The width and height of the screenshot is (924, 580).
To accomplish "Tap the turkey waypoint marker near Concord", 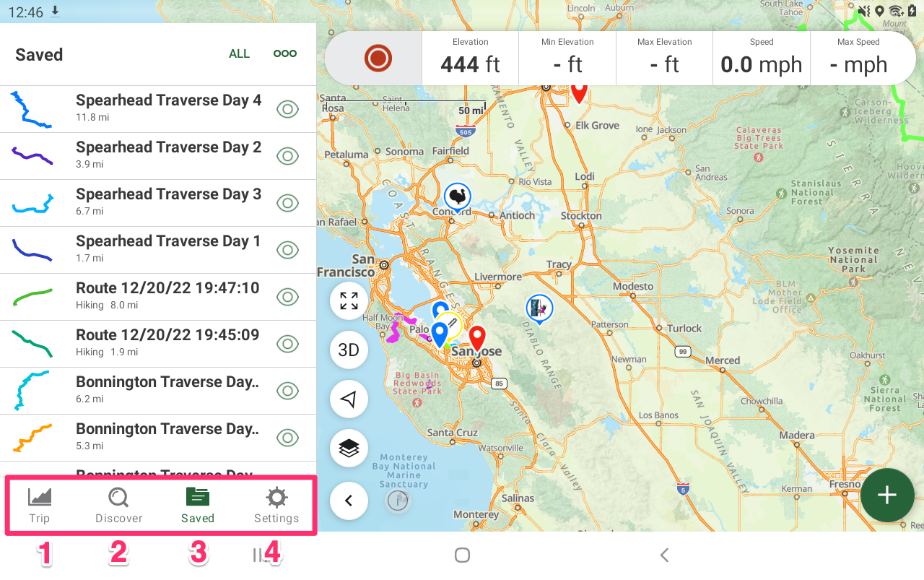I will click(457, 197).
